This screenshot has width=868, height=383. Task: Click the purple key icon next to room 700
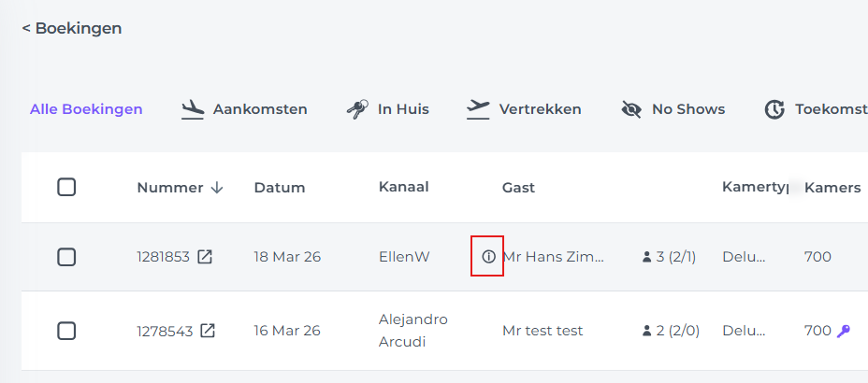point(844,331)
